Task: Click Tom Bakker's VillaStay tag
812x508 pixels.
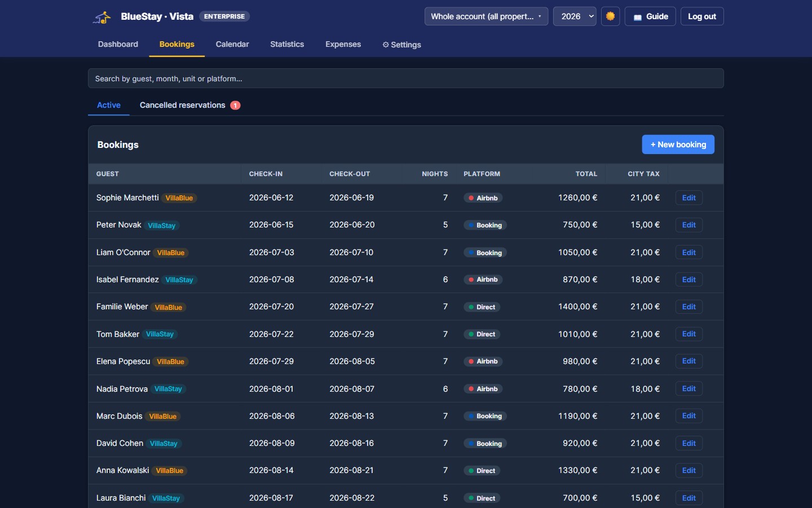Action: pyautogui.click(x=160, y=334)
